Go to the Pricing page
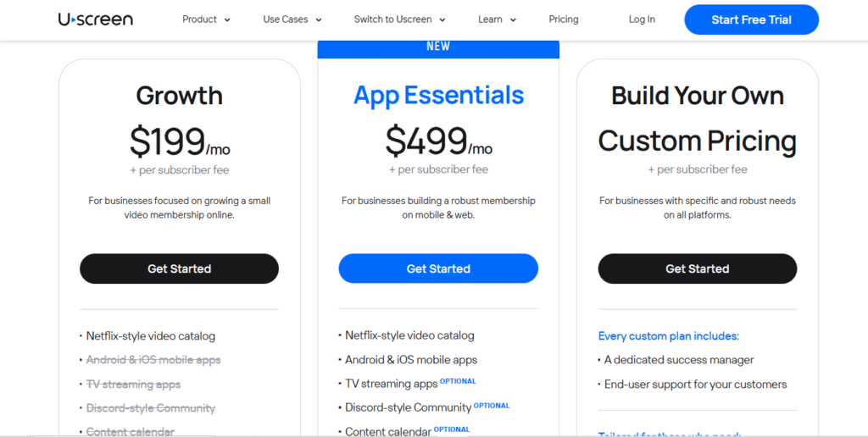The height and width of the screenshot is (437, 868). tap(564, 19)
